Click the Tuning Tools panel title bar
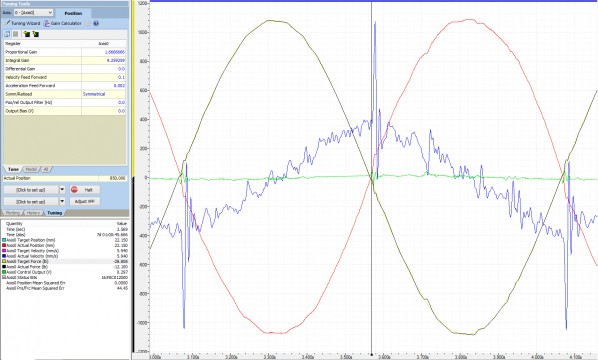Viewport: 598px width, 360px height. tap(65, 3)
